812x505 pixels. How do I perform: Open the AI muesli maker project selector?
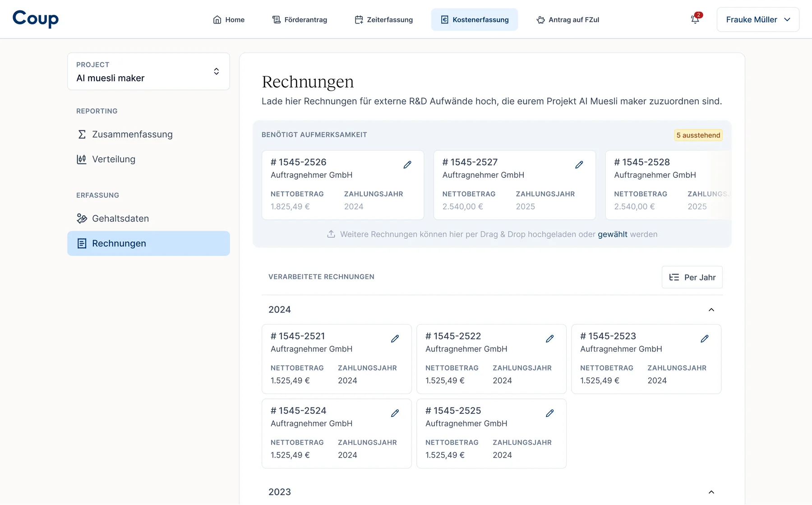[x=148, y=71]
